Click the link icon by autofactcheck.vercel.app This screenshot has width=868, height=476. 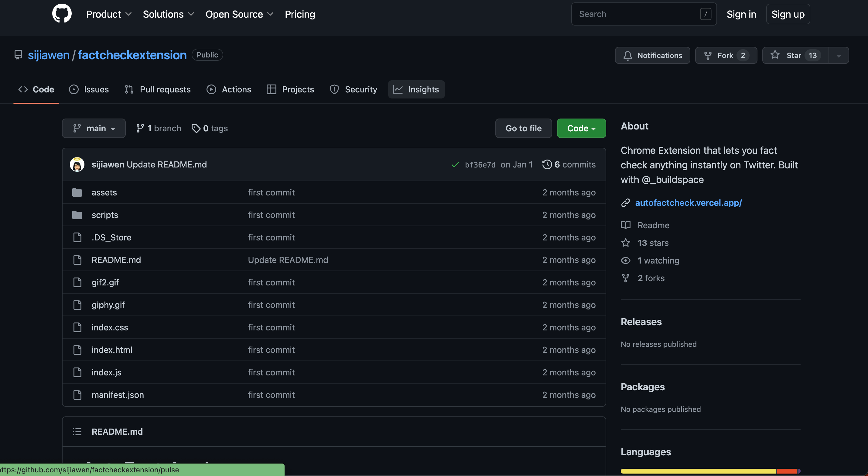click(625, 203)
